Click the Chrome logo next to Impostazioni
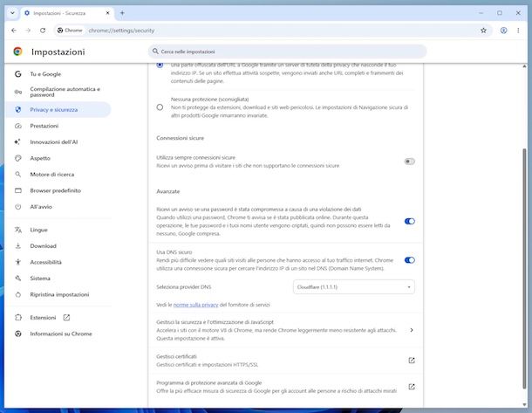The height and width of the screenshot is (413, 532). click(17, 52)
